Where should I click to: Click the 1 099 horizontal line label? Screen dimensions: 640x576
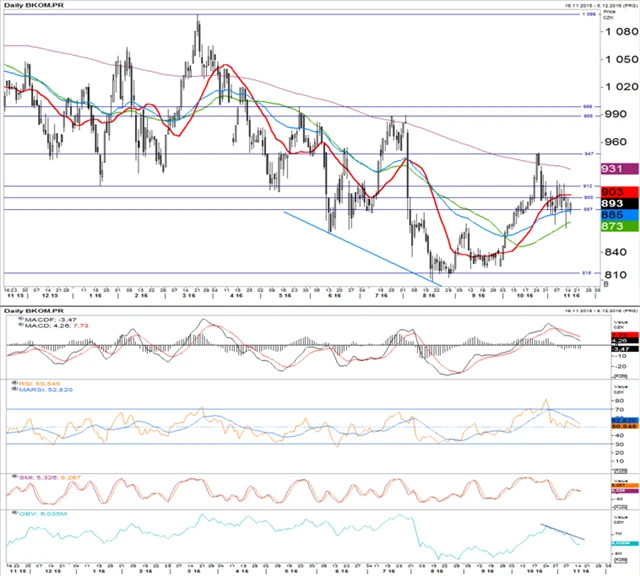[x=589, y=14]
